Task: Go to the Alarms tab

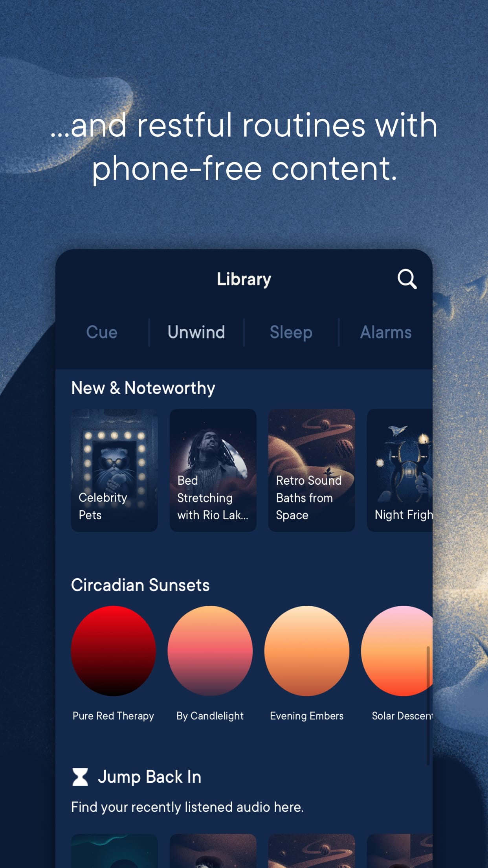Action: coord(386,332)
